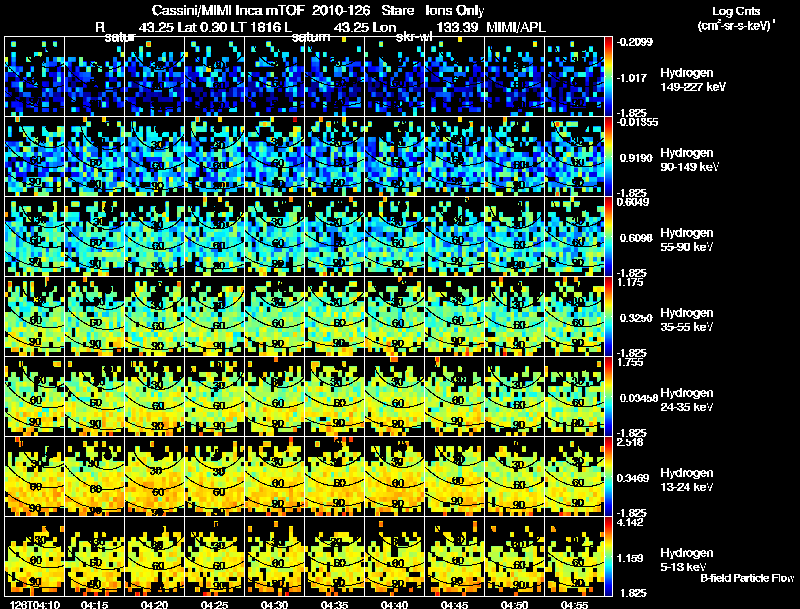Screen dimensions: 800x609
Task: Select the color bar for 149-227 keV row
Action: coord(608,77)
